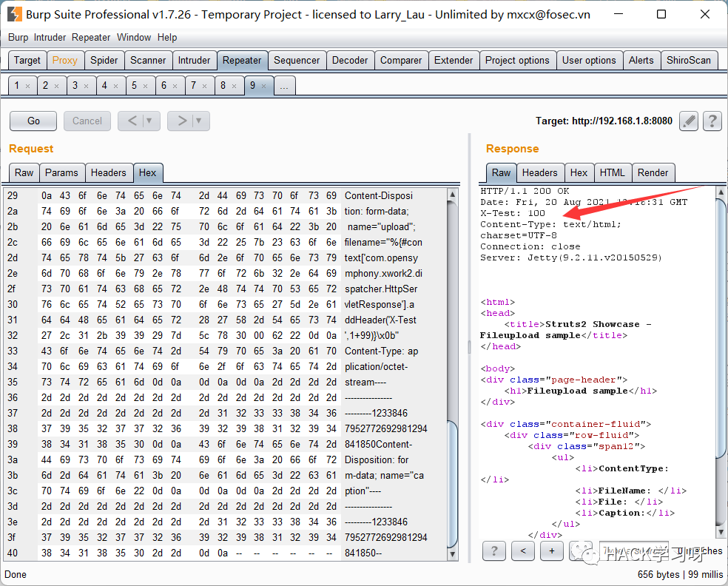Click the 'HTTP/1.1 200 OK' status line
The height and width of the screenshot is (586, 728).
pyautogui.click(x=525, y=191)
